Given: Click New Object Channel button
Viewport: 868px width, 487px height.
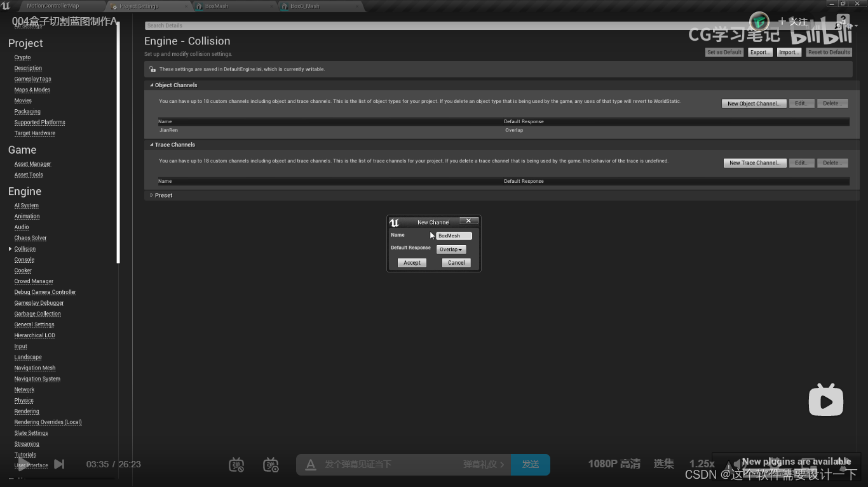Looking at the screenshot, I should 754,103.
